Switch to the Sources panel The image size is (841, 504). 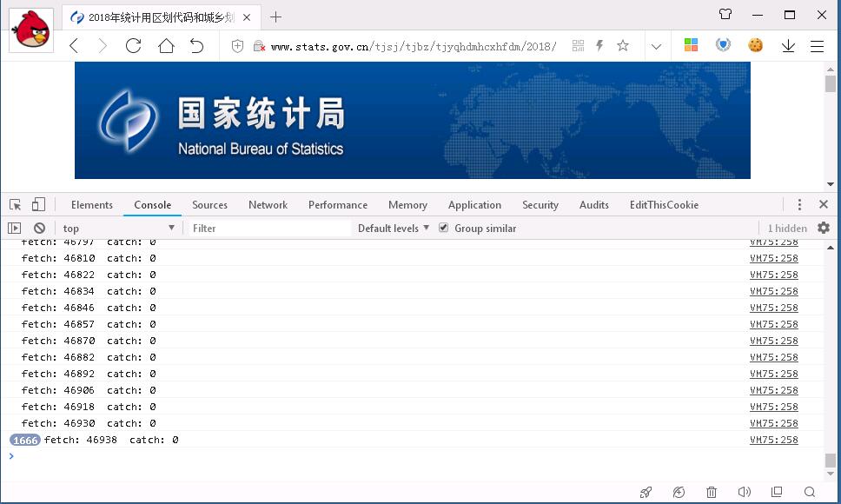pyautogui.click(x=209, y=205)
